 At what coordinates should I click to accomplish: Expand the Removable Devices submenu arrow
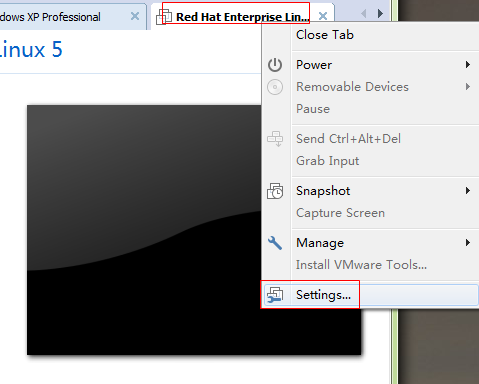[x=468, y=87]
